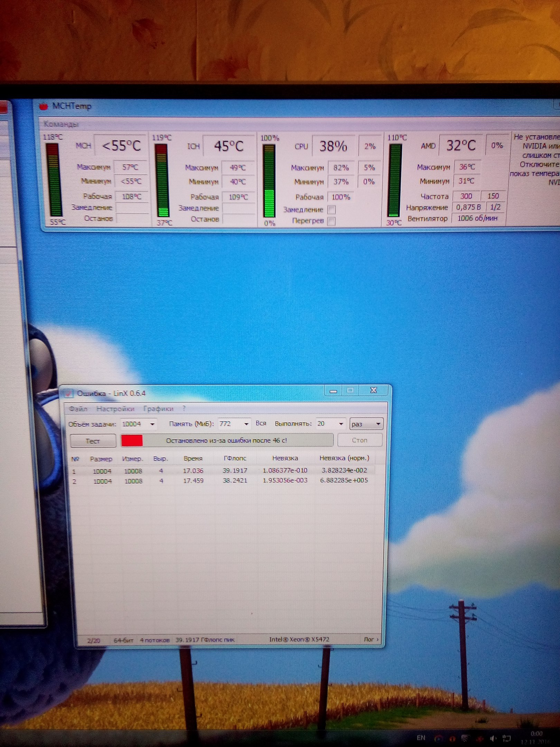The image size is (560, 747).
Task: Open the multicolored circular tray icon
Action: click(439, 739)
